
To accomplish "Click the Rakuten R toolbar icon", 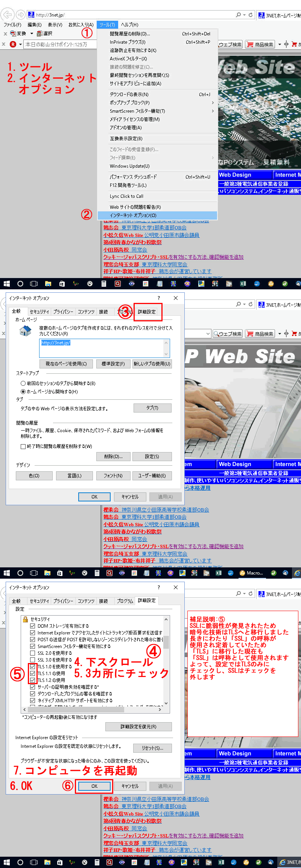I will (13, 44).
